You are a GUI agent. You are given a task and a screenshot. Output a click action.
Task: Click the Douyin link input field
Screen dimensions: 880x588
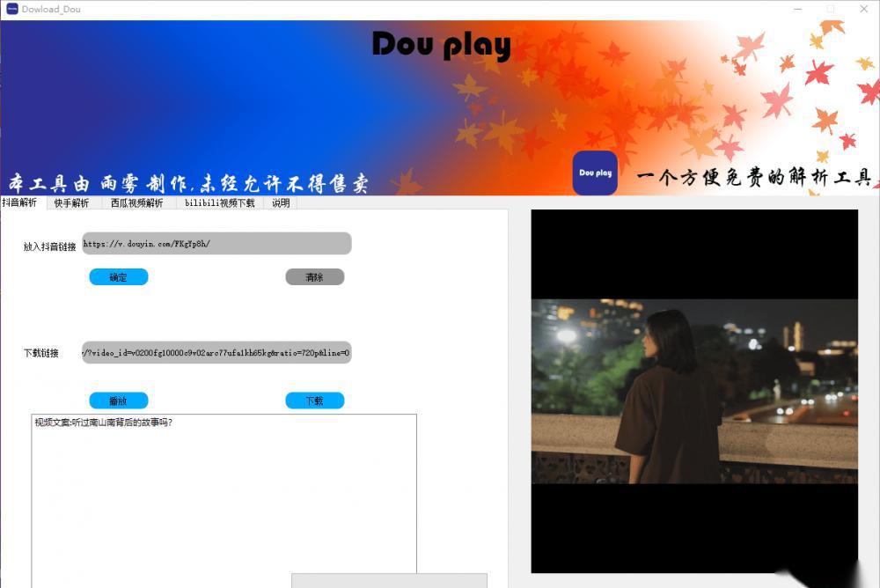pos(216,244)
